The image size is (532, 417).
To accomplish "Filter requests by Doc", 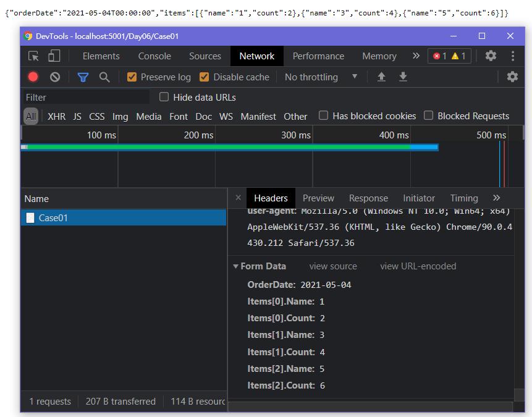I will 203,116.
